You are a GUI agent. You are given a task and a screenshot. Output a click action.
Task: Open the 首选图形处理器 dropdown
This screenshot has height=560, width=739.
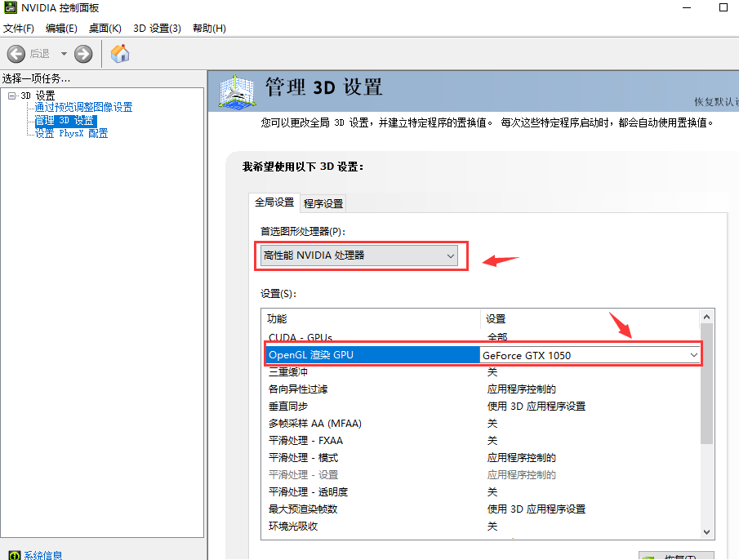click(359, 256)
